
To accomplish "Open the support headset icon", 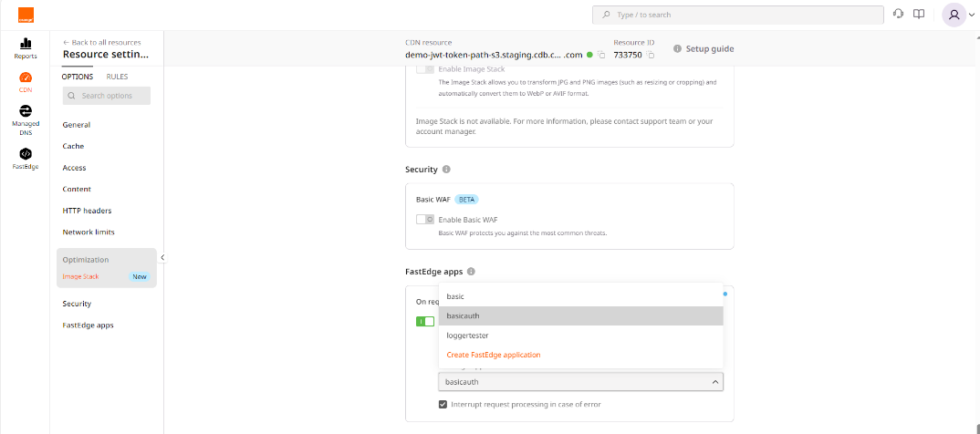I will pos(899,15).
